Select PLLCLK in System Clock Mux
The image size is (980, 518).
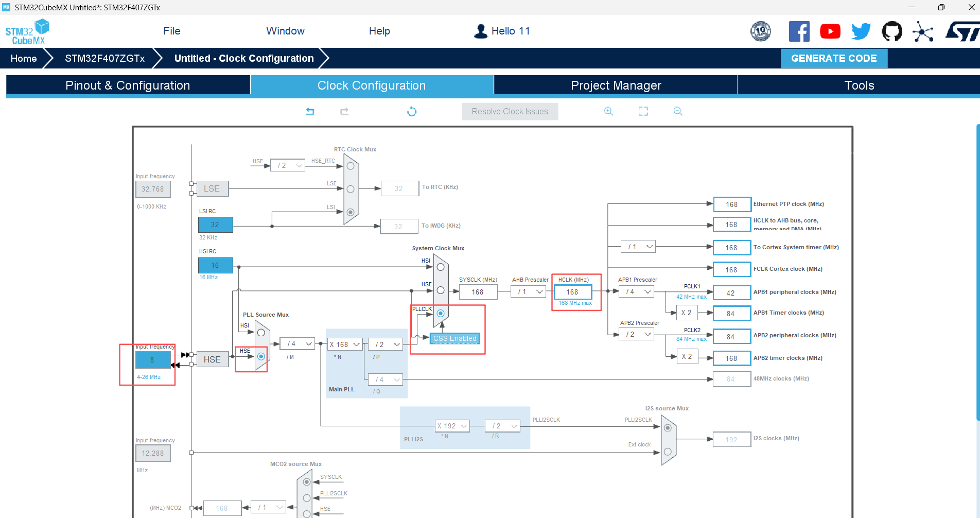(x=441, y=313)
